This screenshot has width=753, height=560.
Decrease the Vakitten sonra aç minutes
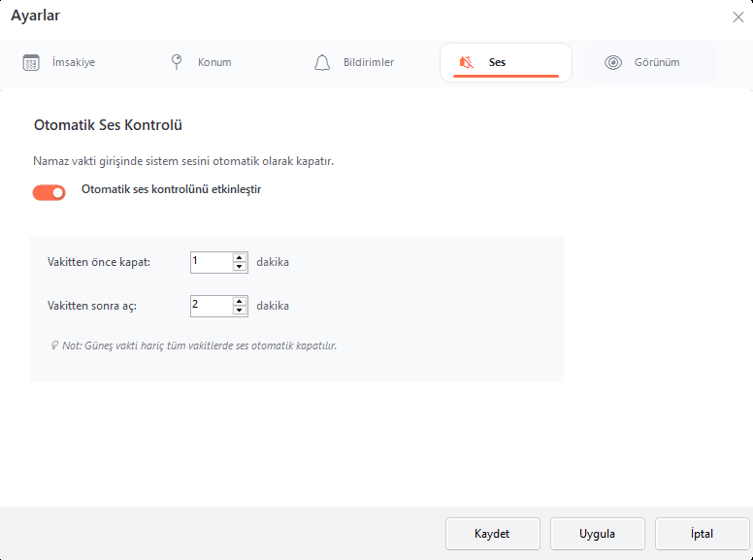click(240, 311)
